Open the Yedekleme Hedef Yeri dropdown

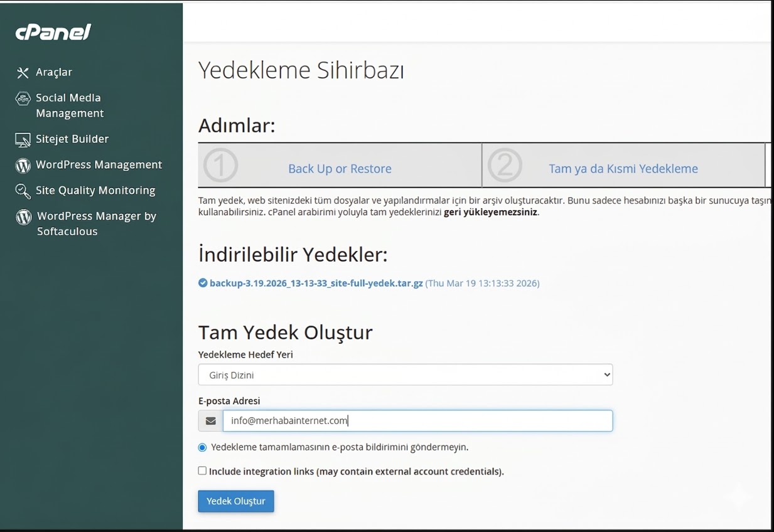(406, 375)
